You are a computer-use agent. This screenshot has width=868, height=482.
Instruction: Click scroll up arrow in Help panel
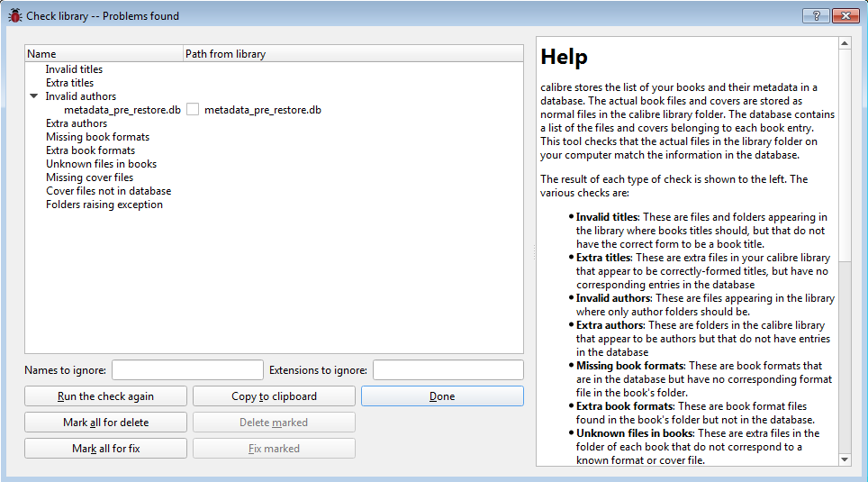pos(845,43)
